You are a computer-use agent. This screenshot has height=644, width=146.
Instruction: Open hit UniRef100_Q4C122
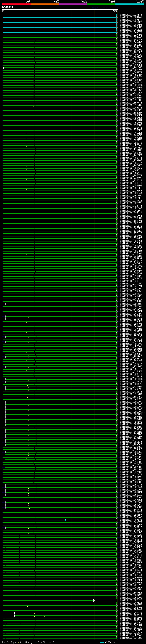(131, 30)
